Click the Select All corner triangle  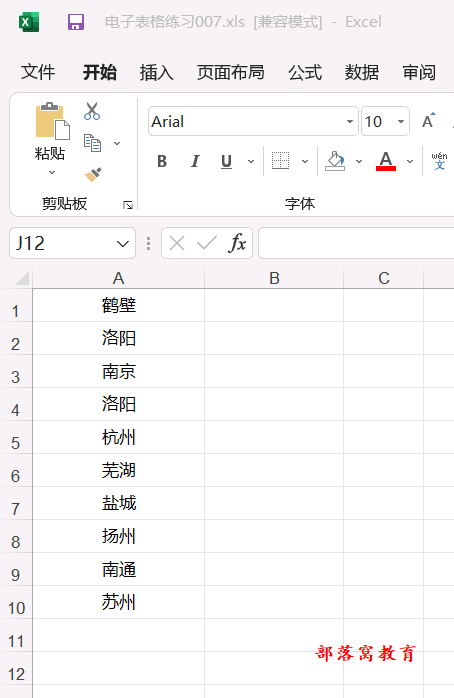coord(22,279)
